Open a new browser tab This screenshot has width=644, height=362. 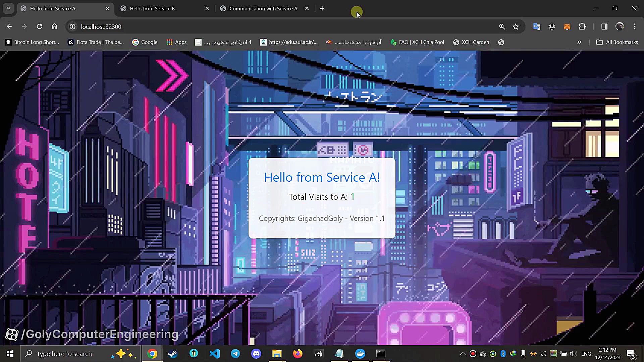322,9
